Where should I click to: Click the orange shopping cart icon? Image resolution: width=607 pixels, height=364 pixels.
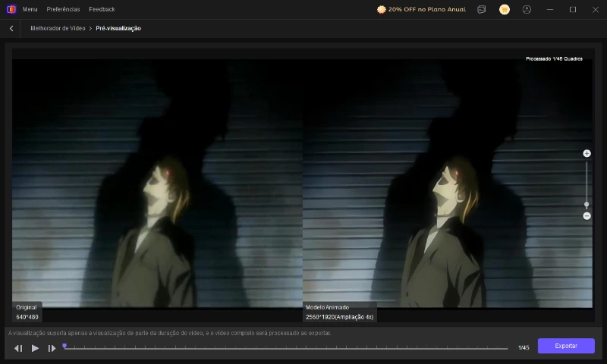click(505, 9)
